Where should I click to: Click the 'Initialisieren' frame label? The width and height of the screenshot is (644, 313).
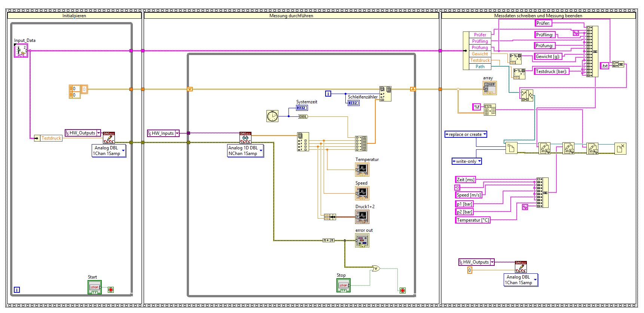click(74, 16)
